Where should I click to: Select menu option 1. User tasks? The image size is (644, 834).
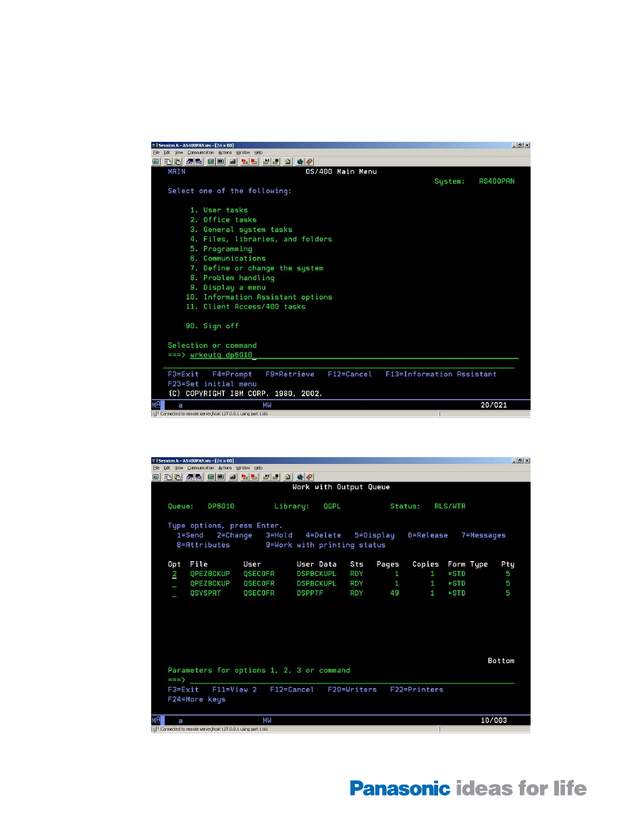tap(219, 210)
